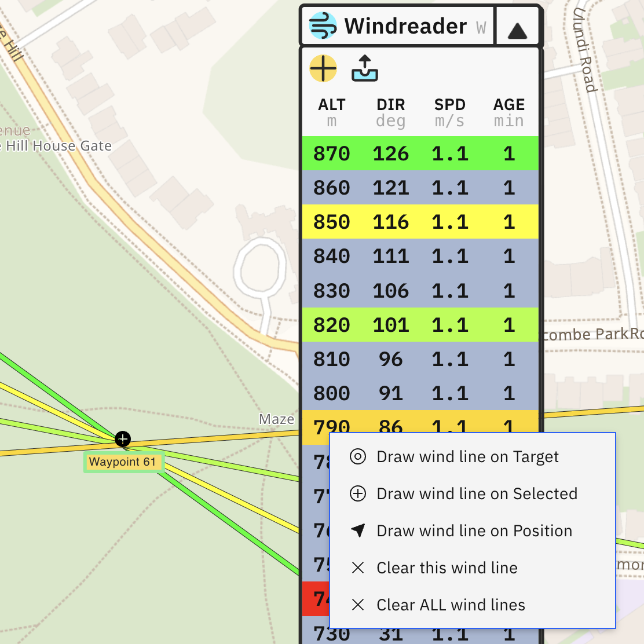Select the 810 m altitude row
Image resolution: width=644 pixels, height=644 pixels.
click(x=420, y=359)
